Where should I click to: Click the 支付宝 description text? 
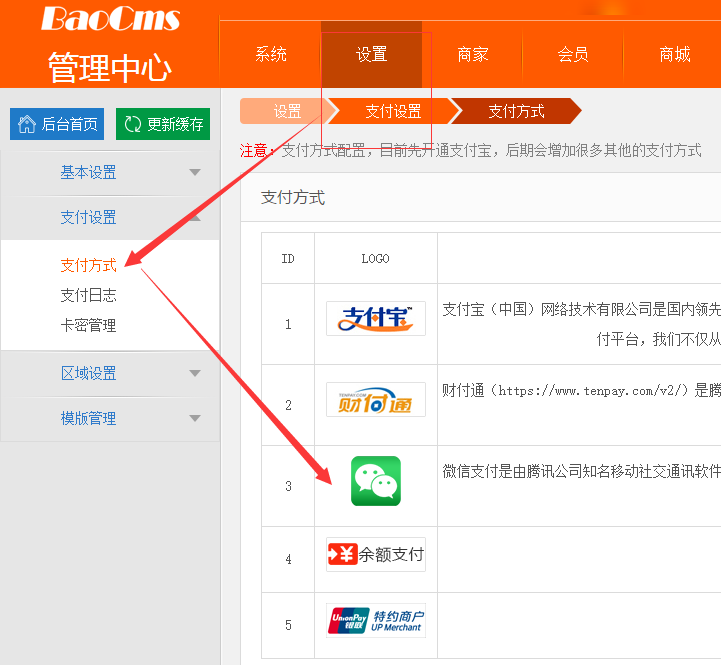click(x=581, y=324)
